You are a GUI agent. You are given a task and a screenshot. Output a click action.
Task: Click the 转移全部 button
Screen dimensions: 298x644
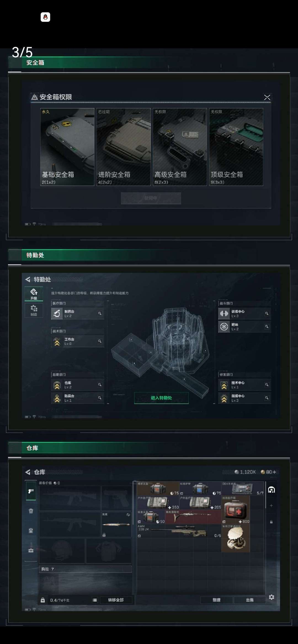coord(116,600)
